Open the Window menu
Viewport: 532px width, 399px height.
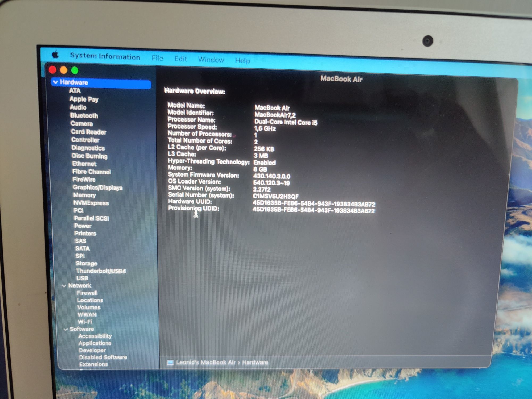211,60
